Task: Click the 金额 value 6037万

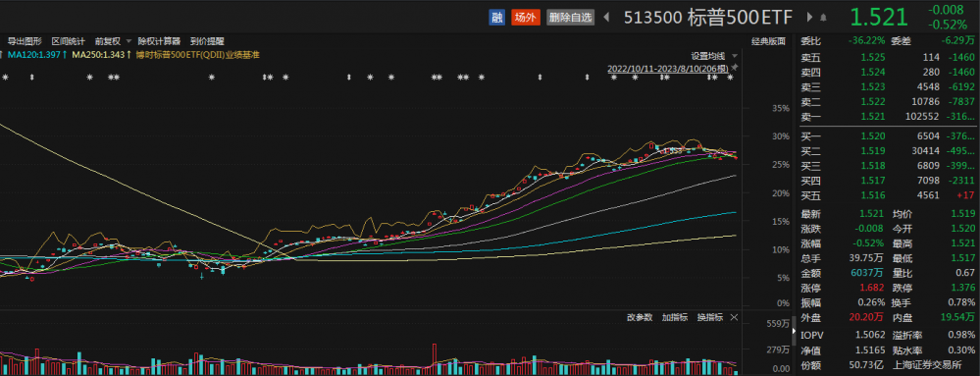Action: pyautogui.click(x=868, y=273)
